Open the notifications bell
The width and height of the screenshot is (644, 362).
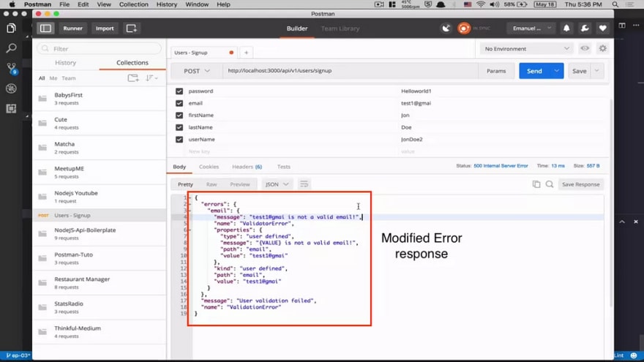(x=566, y=29)
